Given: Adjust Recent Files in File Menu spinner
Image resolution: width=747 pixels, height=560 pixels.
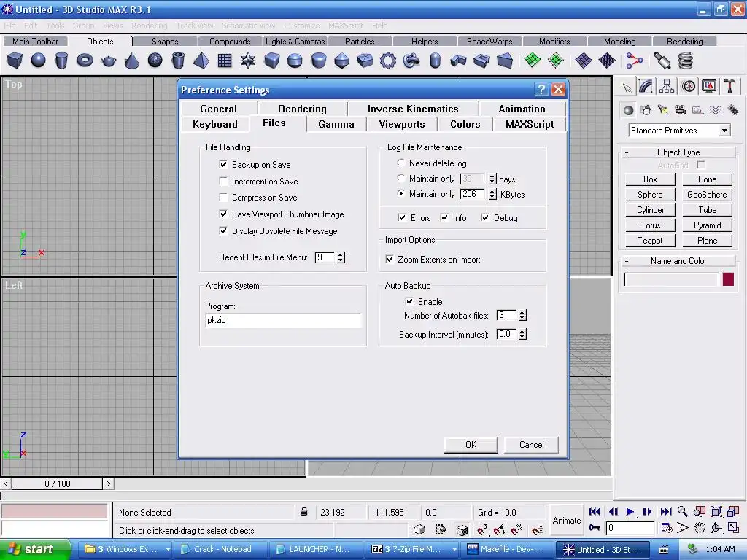Looking at the screenshot, I should point(341,257).
